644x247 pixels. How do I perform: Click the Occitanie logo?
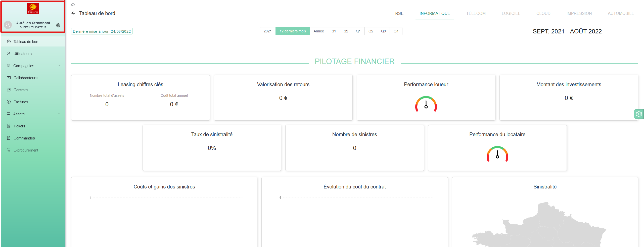(x=33, y=9)
